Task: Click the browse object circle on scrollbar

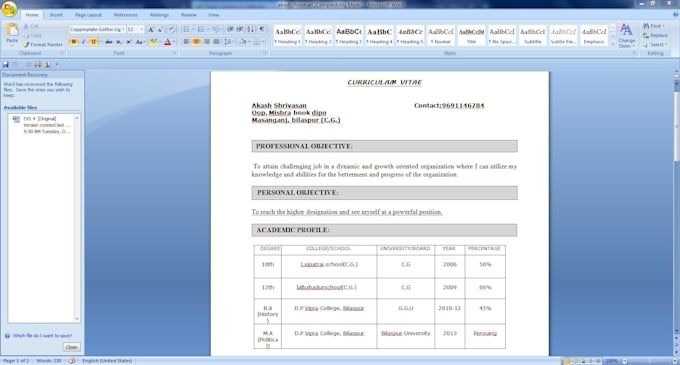Action: coord(676,346)
